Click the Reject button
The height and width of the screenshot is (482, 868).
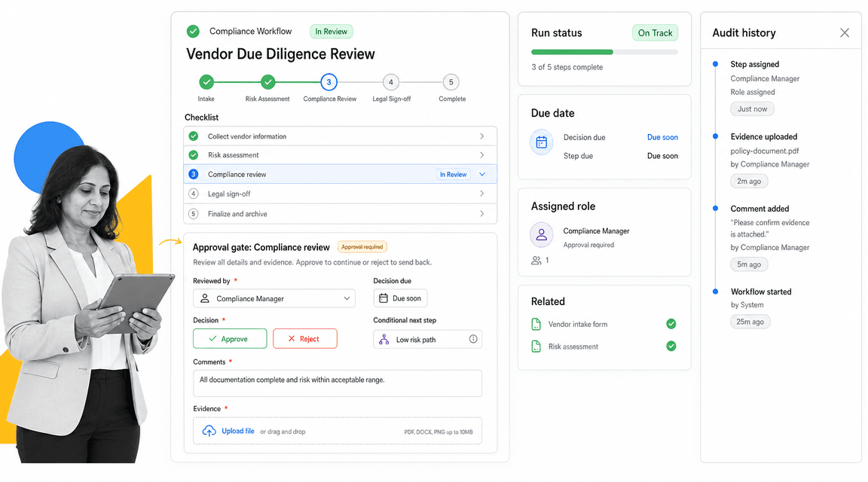(305, 339)
